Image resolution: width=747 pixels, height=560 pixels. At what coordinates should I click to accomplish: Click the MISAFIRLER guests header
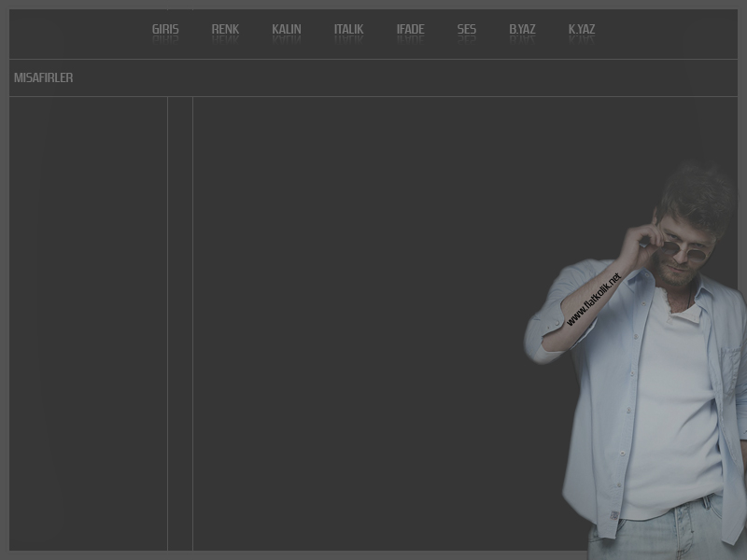tap(43, 77)
